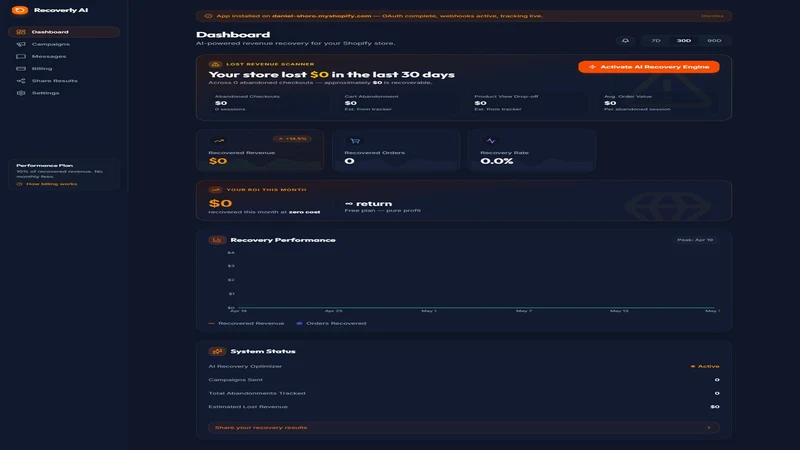Screen dimensions: 800x450
Task: Click the Settings gear icon
Action: [21, 93]
